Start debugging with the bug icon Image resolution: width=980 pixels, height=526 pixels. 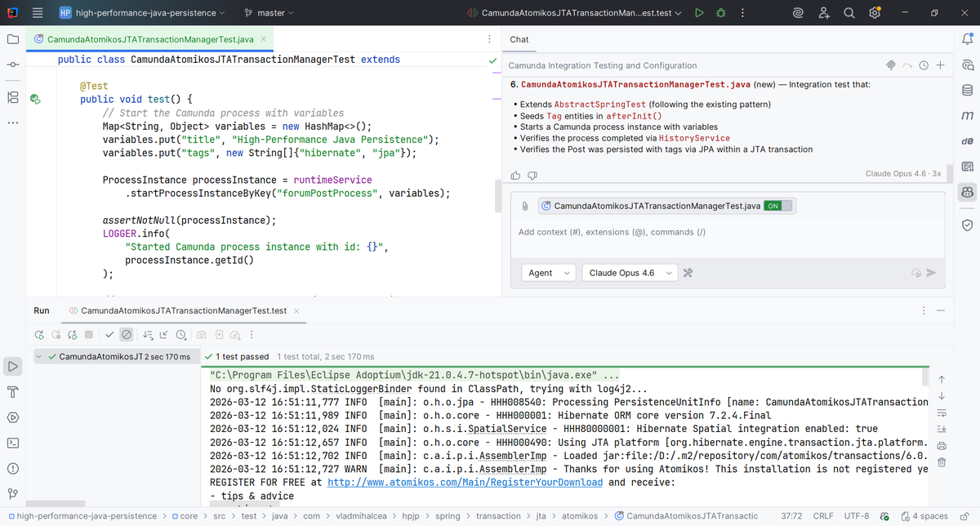720,13
